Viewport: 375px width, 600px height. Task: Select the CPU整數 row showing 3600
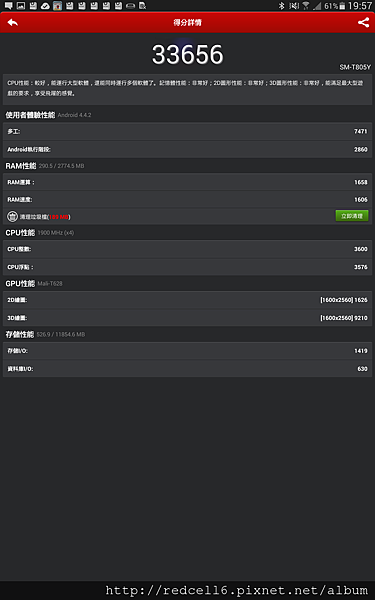pyautogui.click(x=188, y=249)
